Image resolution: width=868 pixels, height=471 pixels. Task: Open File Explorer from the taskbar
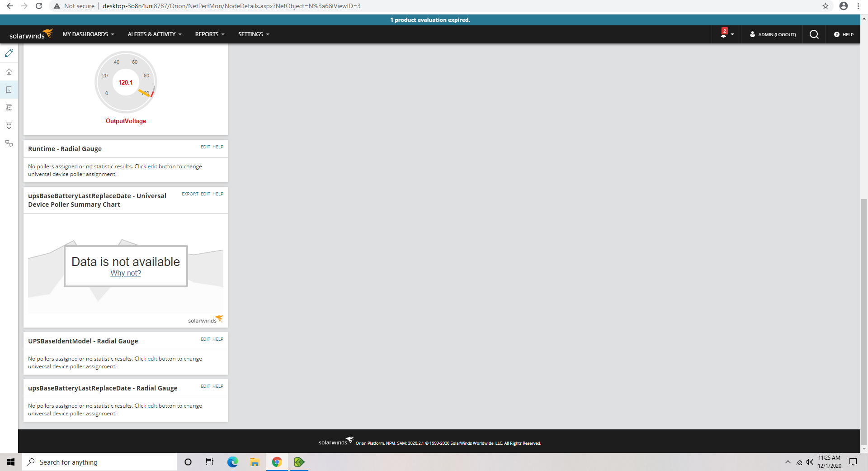pos(255,462)
